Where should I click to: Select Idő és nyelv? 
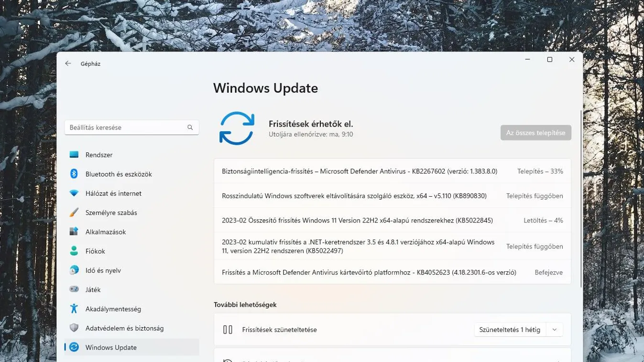131,270
